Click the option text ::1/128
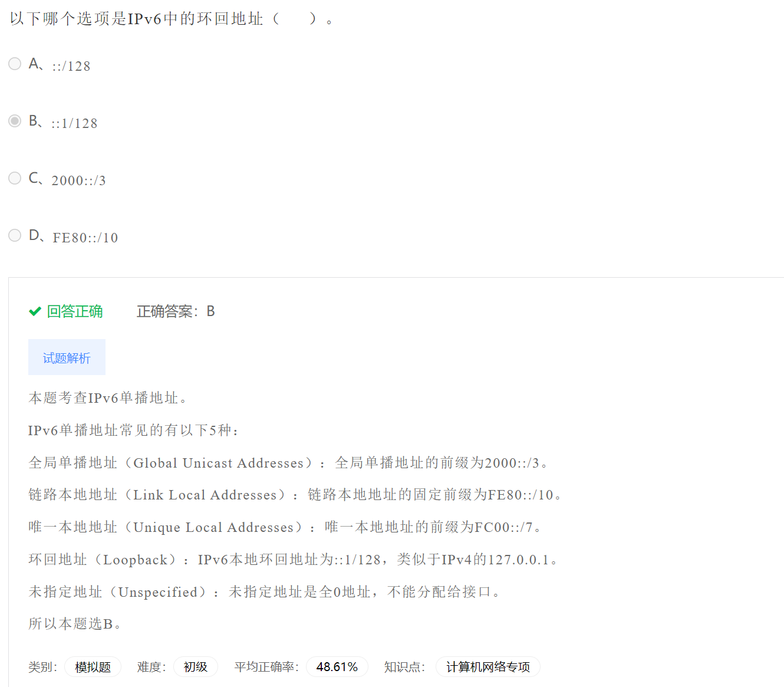This screenshot has height=687, width=784. [x=74, y=123]
